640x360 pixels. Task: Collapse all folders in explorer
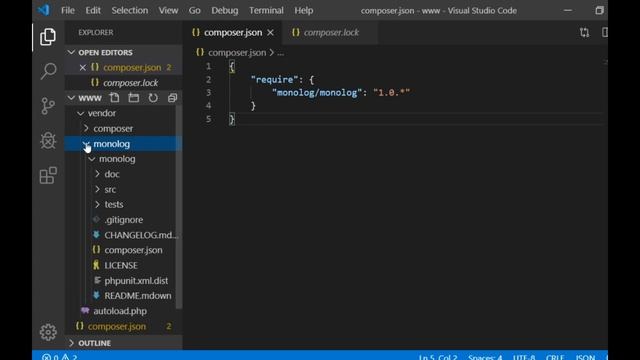click(172, 98)
